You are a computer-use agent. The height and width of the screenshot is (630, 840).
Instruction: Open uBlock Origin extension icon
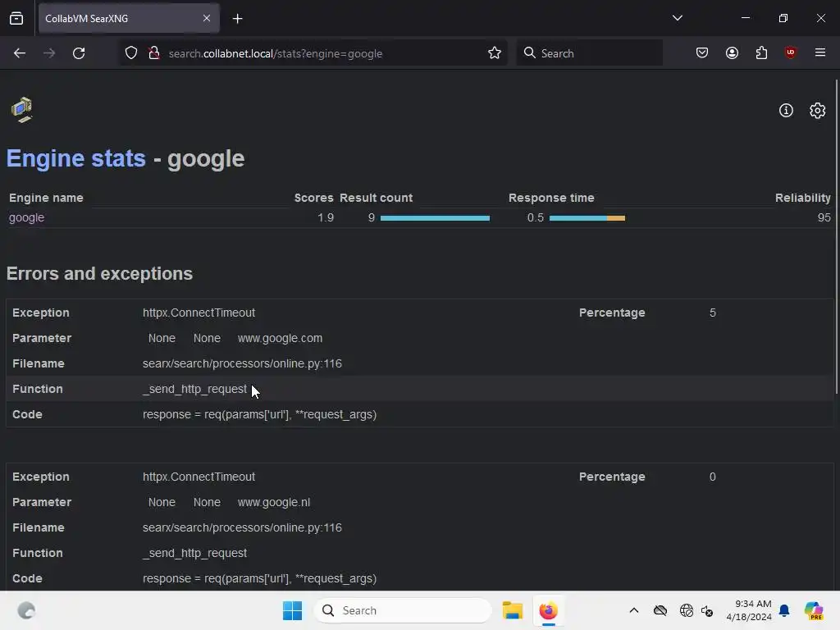click(791, 53)
